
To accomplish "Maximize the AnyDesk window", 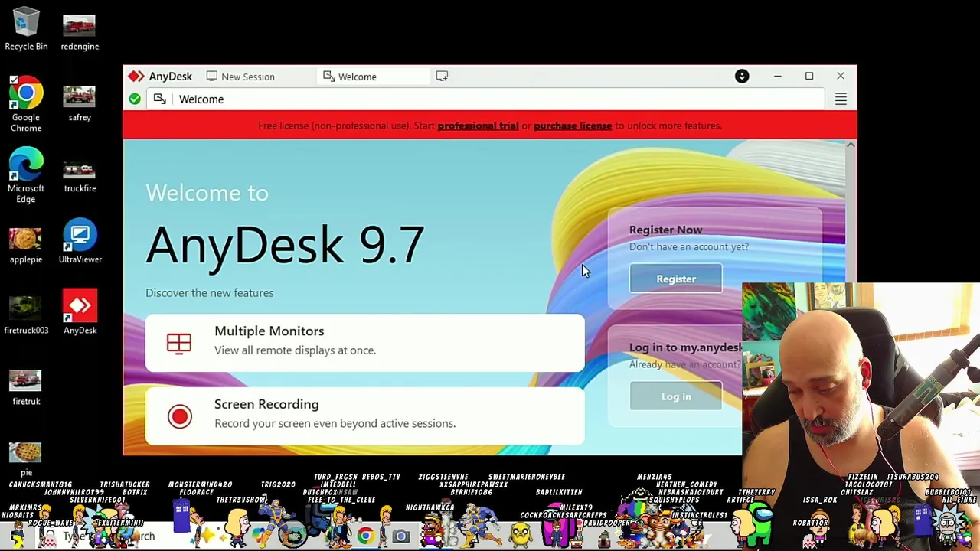I will click(809, 76).
